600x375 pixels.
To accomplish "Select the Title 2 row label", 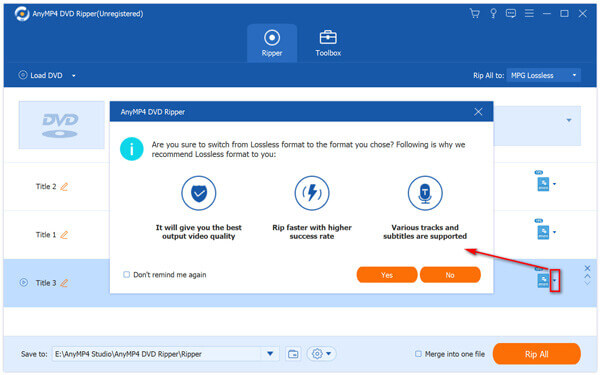I will coord(46,187).
